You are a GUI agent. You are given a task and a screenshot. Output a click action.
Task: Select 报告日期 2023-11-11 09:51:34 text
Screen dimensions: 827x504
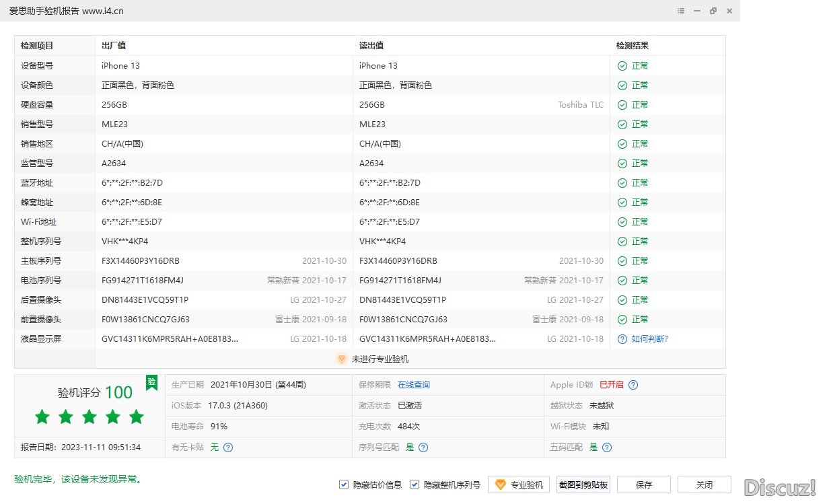click(x=81, y=447)
